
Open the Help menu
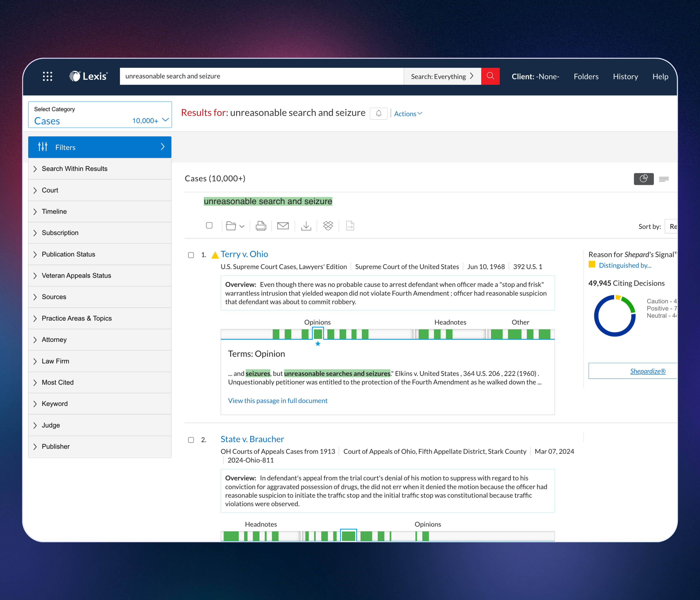pyautogui.click(x=660, y=77)
